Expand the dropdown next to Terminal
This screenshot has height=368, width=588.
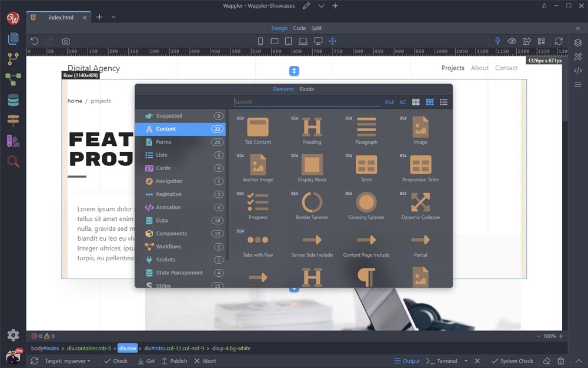[466, 361]
